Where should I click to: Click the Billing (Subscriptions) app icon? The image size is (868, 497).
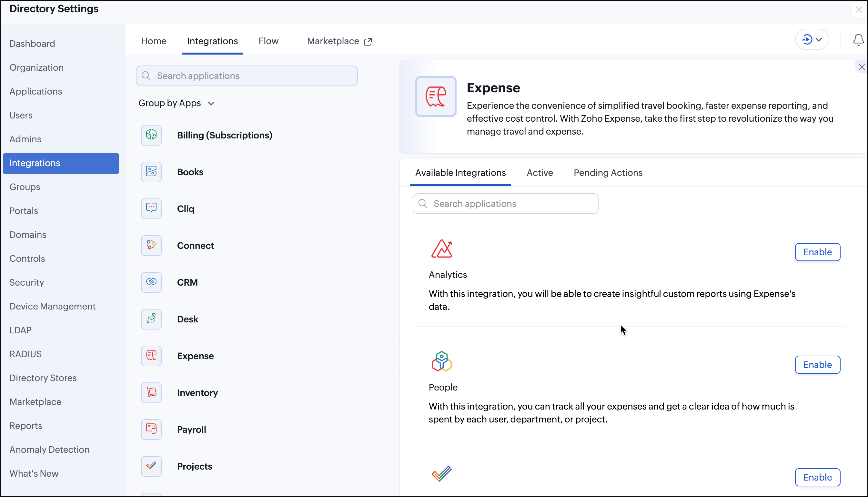(x=151, y=135)
